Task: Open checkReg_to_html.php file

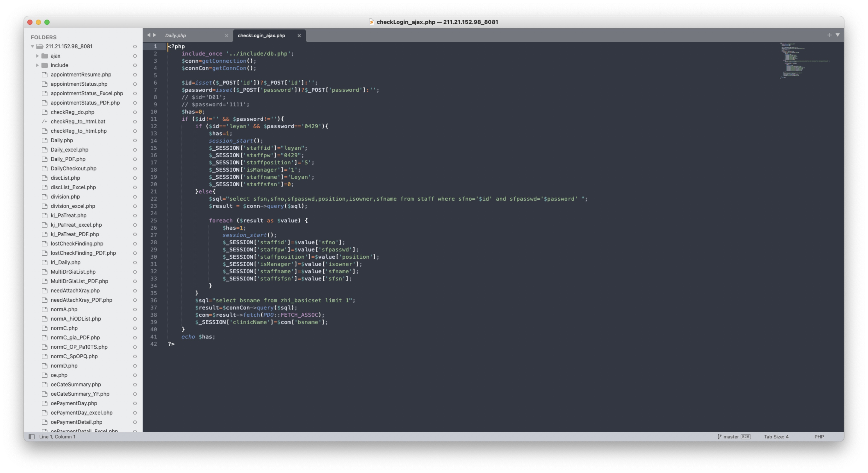Action: point(79,131)
